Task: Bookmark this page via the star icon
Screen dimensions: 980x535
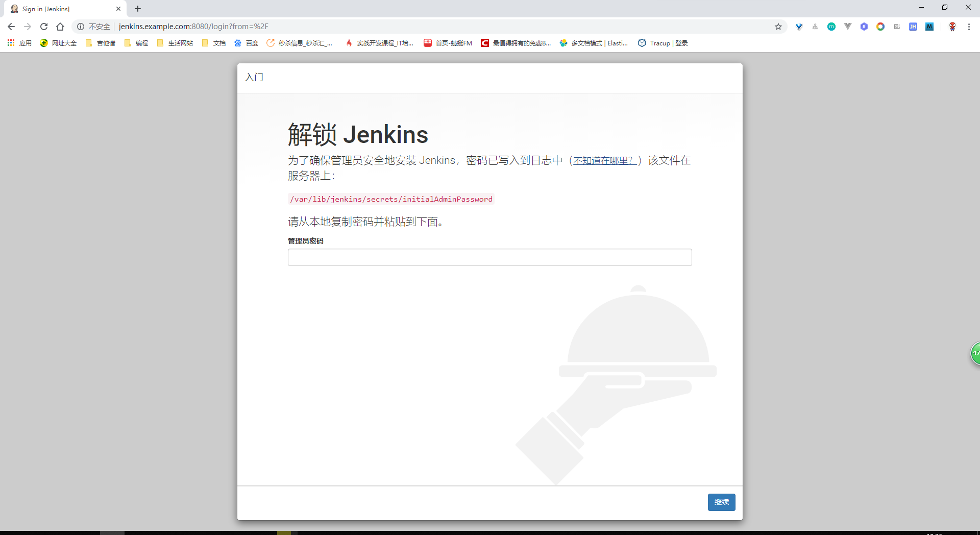Action: 778,27
